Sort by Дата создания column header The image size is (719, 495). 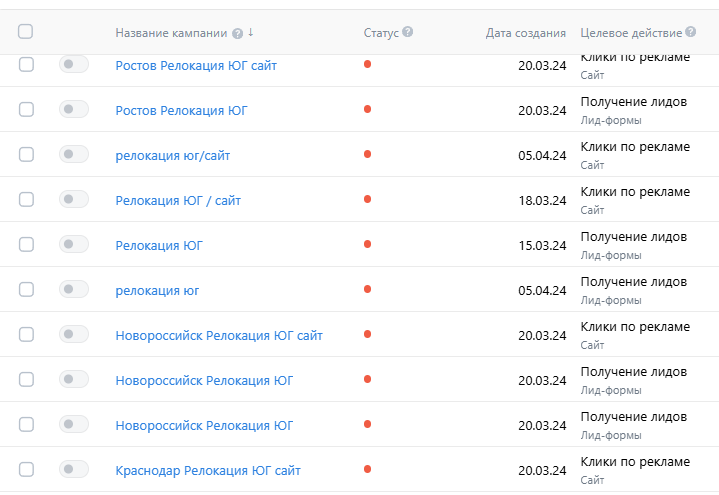[525, 33]
